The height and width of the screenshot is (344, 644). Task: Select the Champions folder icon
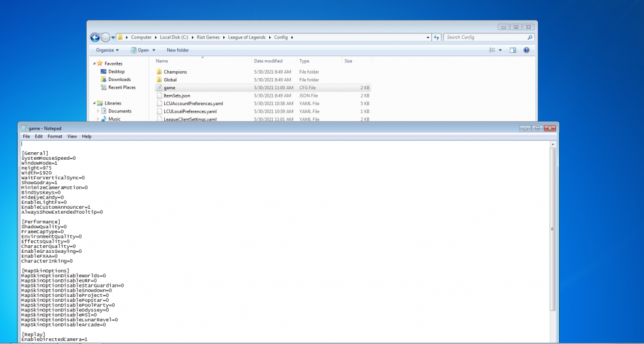pos(159,72)
